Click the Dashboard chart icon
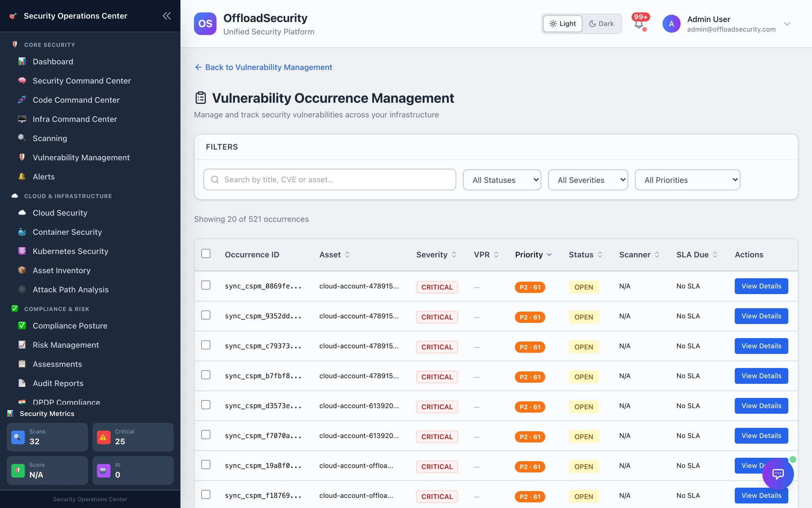The image size is (812, 508). pos(22,61)
